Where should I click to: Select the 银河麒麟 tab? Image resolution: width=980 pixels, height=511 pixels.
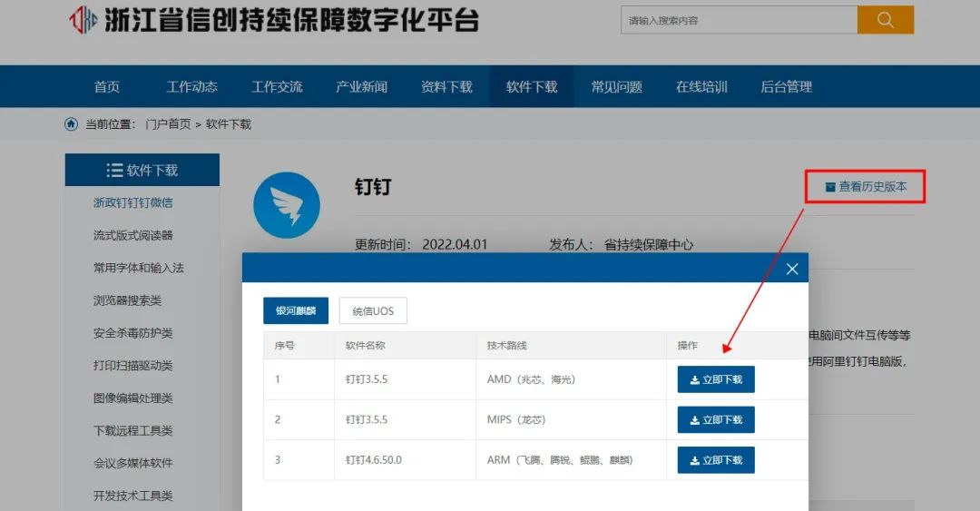coord(296,310)
